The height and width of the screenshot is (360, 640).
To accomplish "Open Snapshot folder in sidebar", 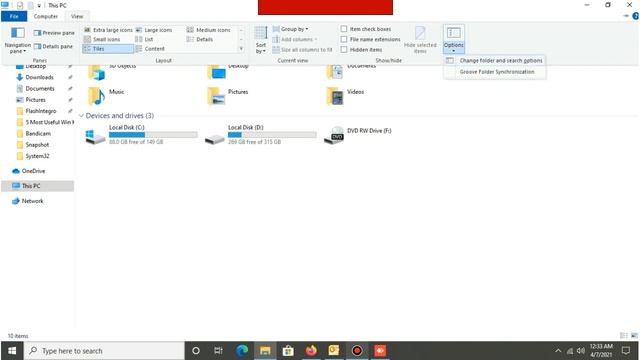I will click(x=37, y=145).
